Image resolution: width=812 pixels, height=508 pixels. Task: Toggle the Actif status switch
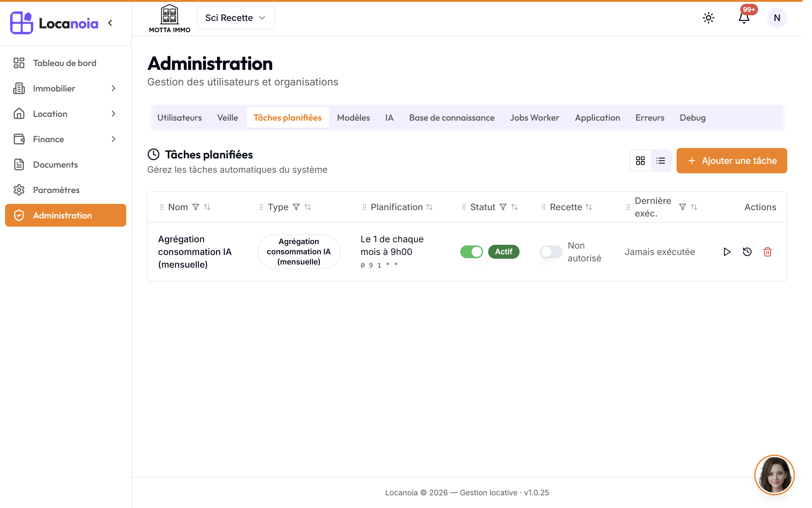471,252
